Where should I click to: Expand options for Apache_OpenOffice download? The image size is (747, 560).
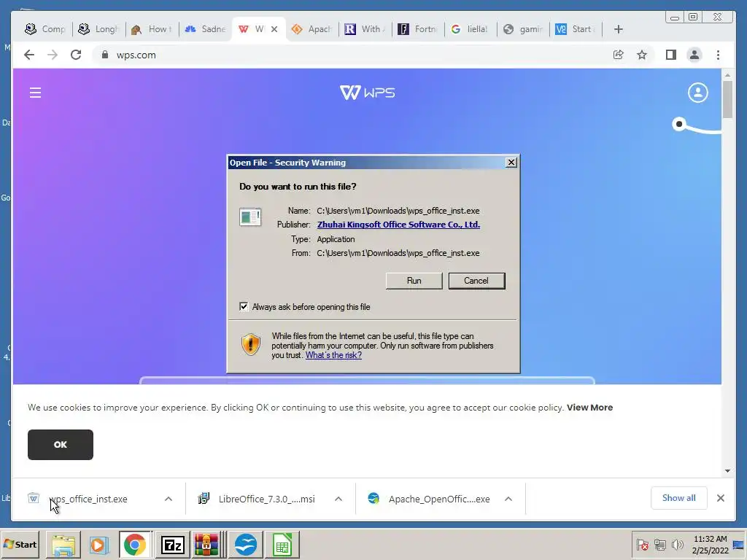508,499
